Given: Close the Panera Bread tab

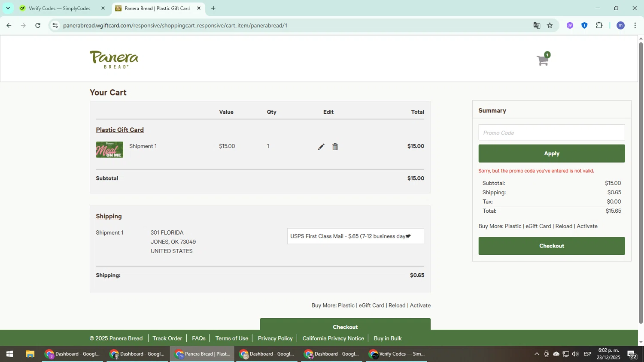Looking at the screenshot, I should [x=199, y=8].
